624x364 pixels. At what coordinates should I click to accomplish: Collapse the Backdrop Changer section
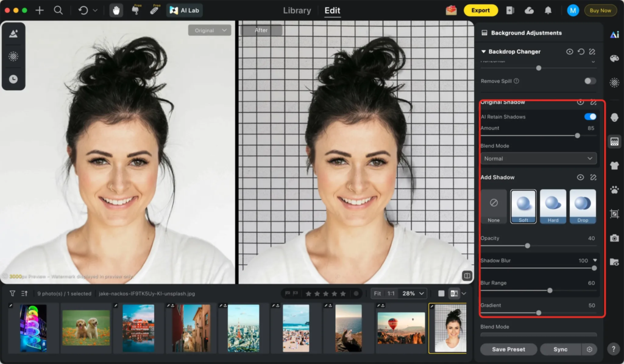point(484,52)
